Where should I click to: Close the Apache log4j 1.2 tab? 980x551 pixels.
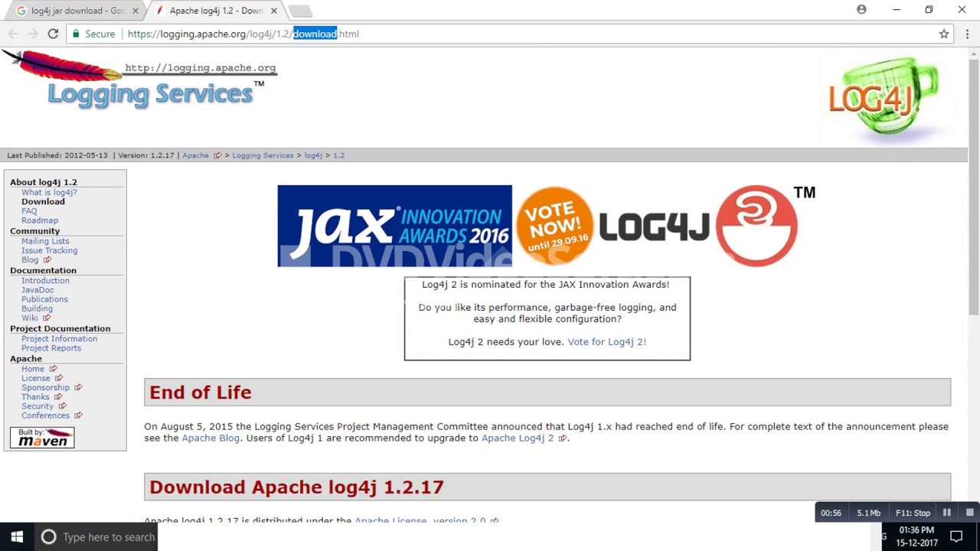coord(274,11)
